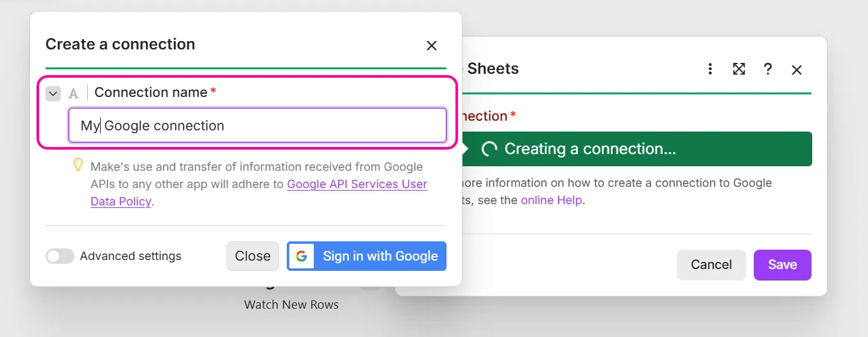
Task: Click the Save button
Action: click(x=782, y=264)
